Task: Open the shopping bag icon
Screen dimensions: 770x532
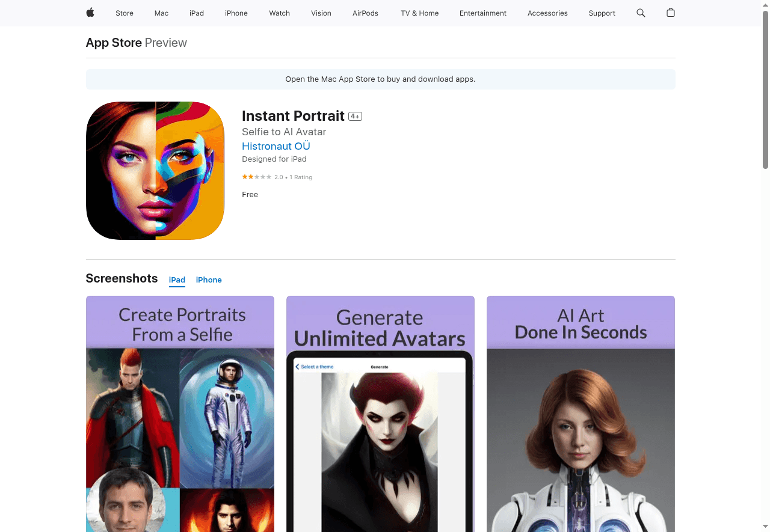Action: 671,13
